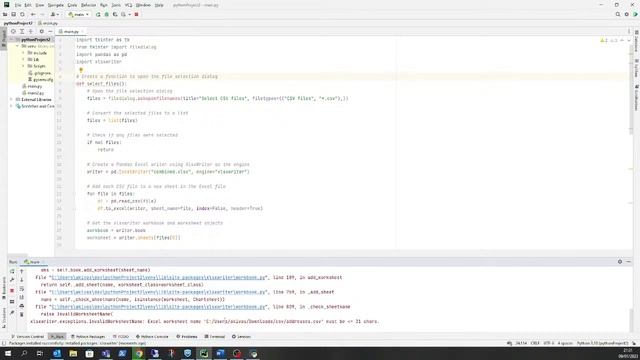The image size is (640, 360).
Task: Click the Stop square in Run panel
Action: point(12,291)
